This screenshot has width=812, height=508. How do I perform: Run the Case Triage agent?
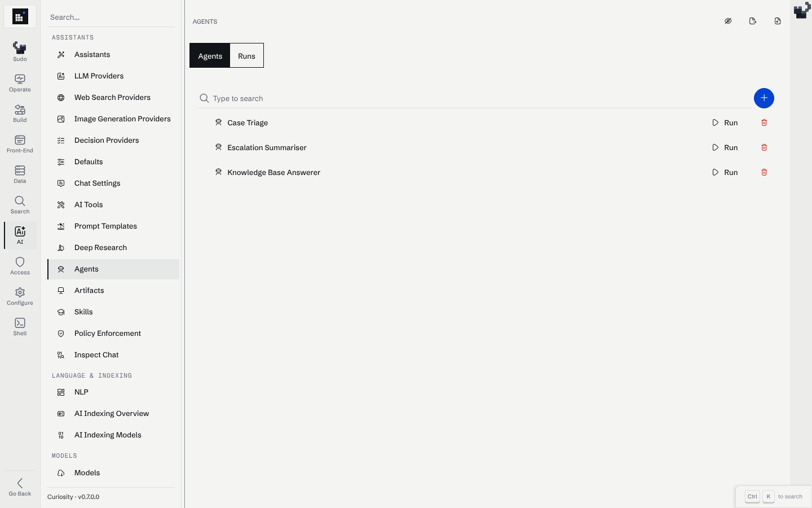[725, 122]
